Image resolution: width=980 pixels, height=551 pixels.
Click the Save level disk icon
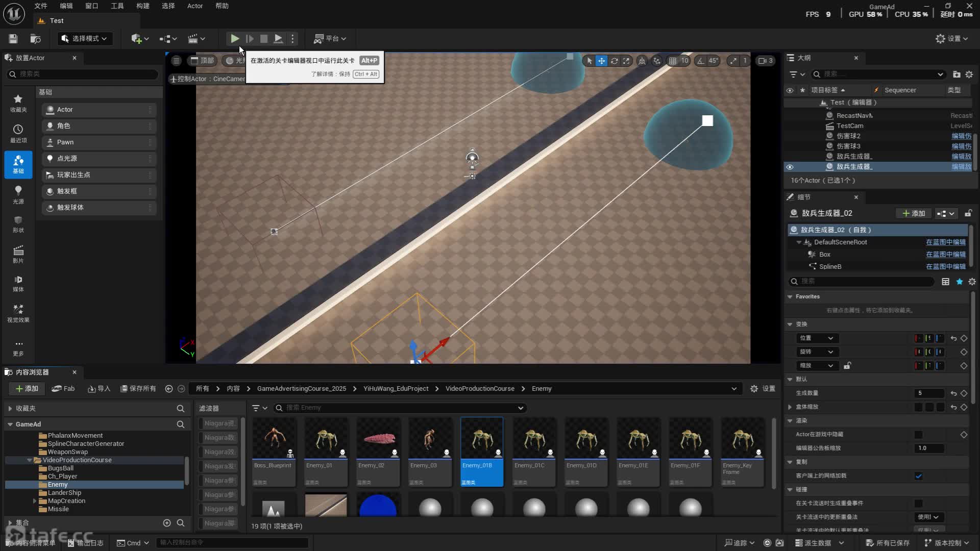pos(13,39)
